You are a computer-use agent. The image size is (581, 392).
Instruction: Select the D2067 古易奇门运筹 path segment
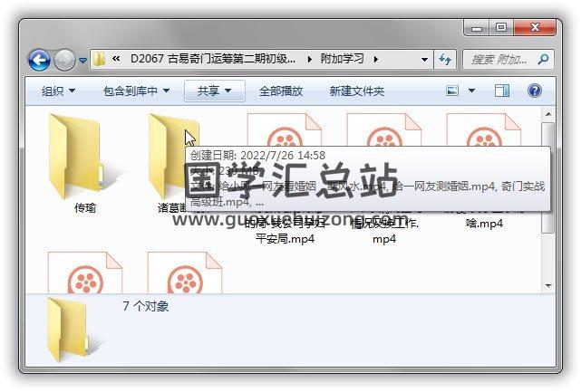point(213,59)
